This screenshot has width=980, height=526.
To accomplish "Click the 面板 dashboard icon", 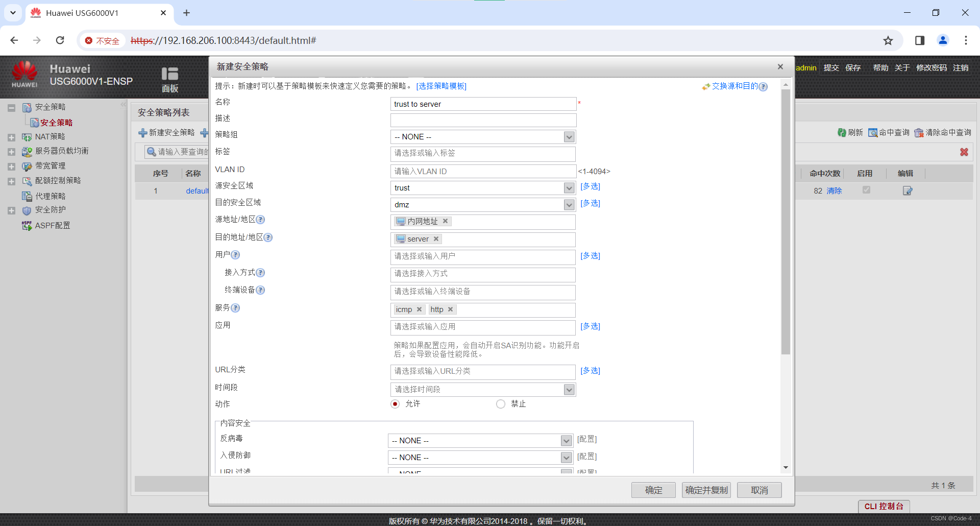I will [x=170, y=74].
